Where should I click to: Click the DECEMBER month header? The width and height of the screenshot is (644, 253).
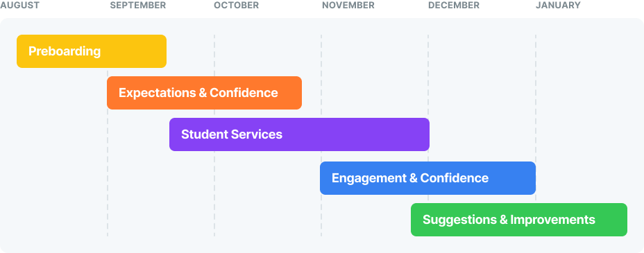(454, 6)
